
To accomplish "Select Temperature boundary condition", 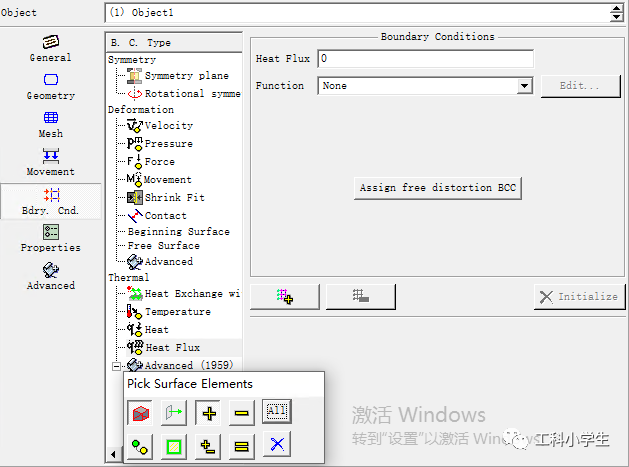I will (x=169, y=312).
